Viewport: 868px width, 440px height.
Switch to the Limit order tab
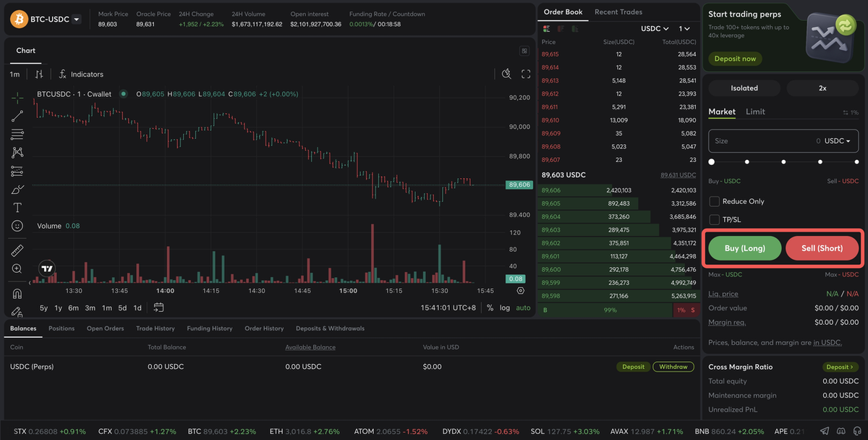click(755, 111)
